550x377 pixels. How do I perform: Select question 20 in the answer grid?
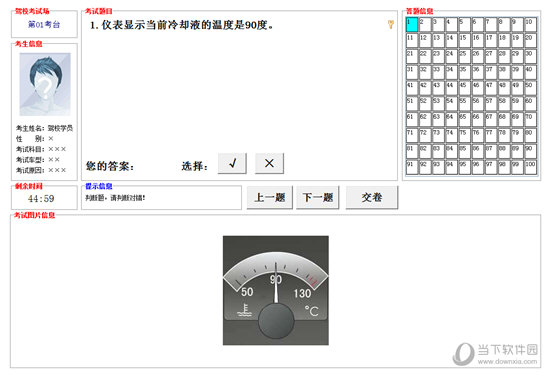[x=530, y=41]
